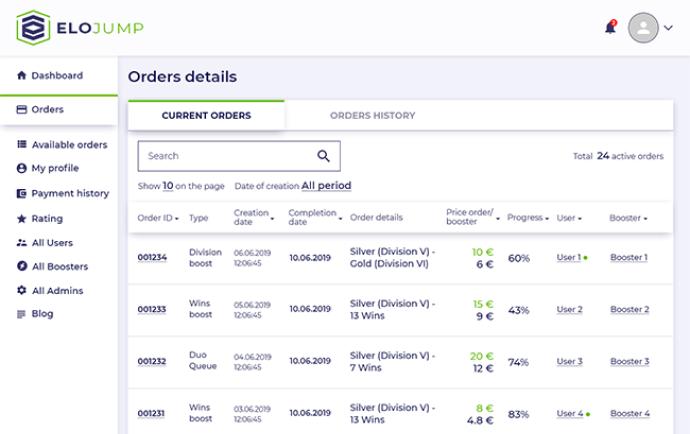
Task: Click the Available orders list icon
Action: click(22, 145)
